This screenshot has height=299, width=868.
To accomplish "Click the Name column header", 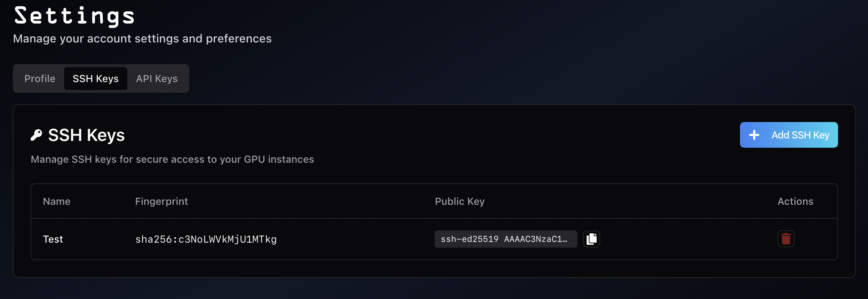I will 56,201.
